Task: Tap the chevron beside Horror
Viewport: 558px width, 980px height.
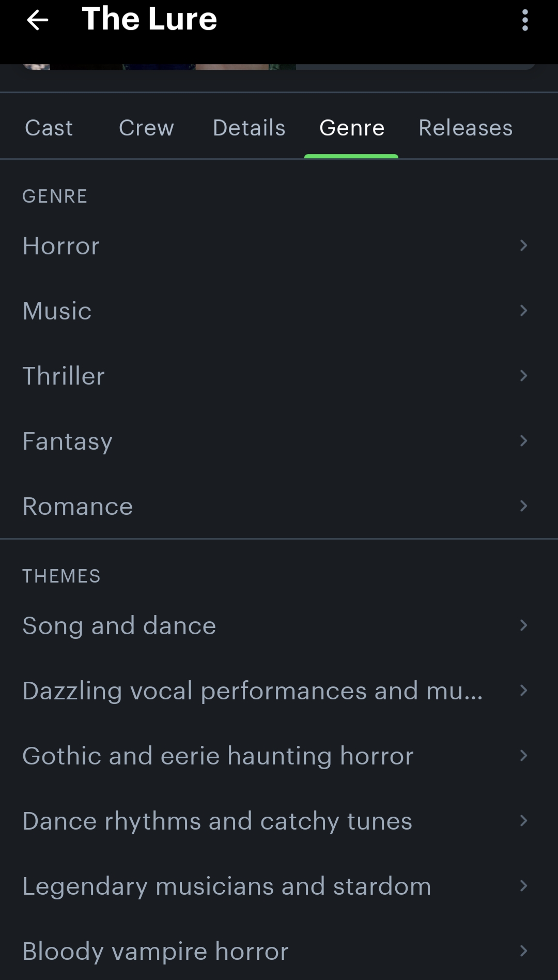Action: (523, 245)
